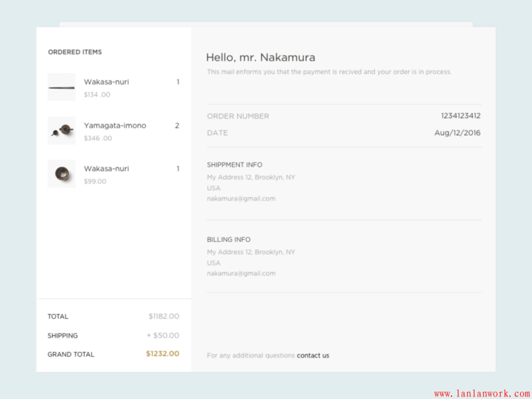
Task: Select the $346.00 price label
Action: (x=98, y=138)
